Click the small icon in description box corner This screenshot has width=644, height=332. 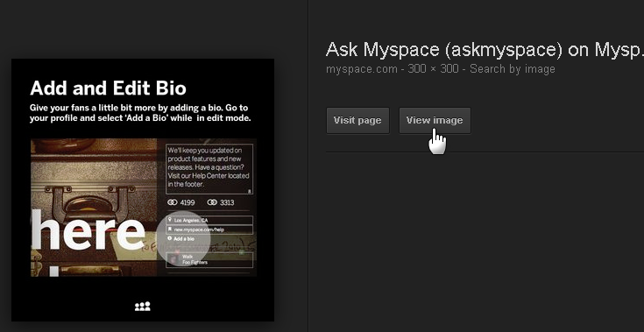[250, 191]
